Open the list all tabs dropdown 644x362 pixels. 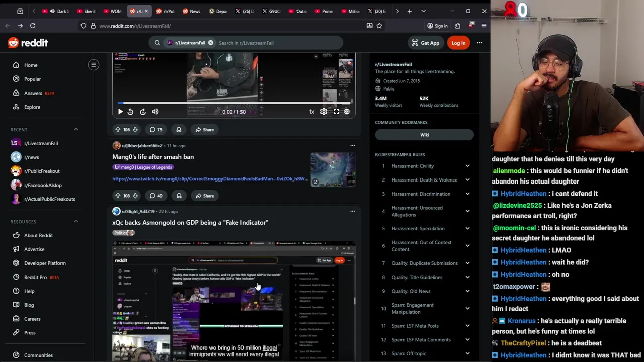(423, 11)
